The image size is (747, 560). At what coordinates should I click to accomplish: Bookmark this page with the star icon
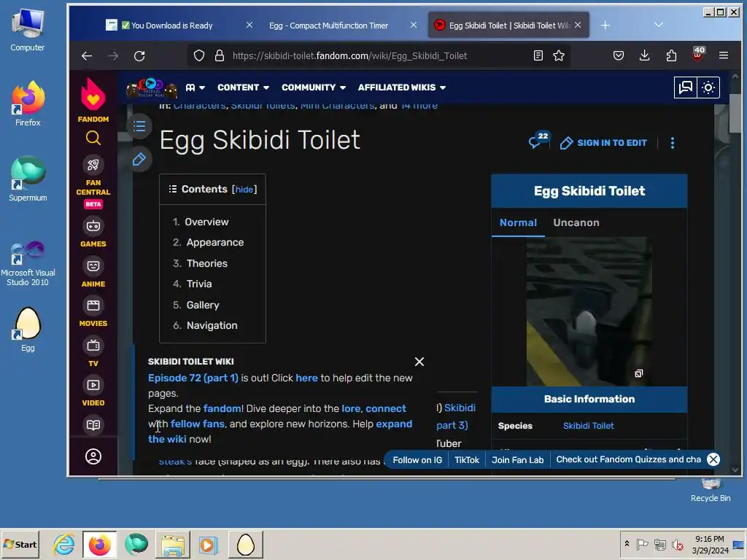(x=559, y=55)
